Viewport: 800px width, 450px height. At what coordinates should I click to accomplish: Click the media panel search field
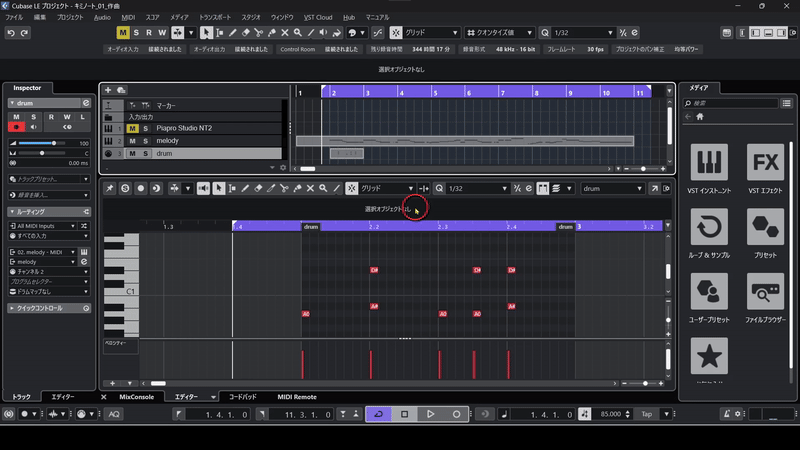click(731, 103)
